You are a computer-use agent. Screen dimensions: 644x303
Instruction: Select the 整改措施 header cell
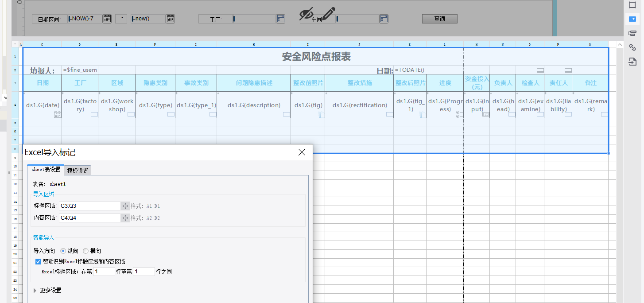(x=359, y=83)
